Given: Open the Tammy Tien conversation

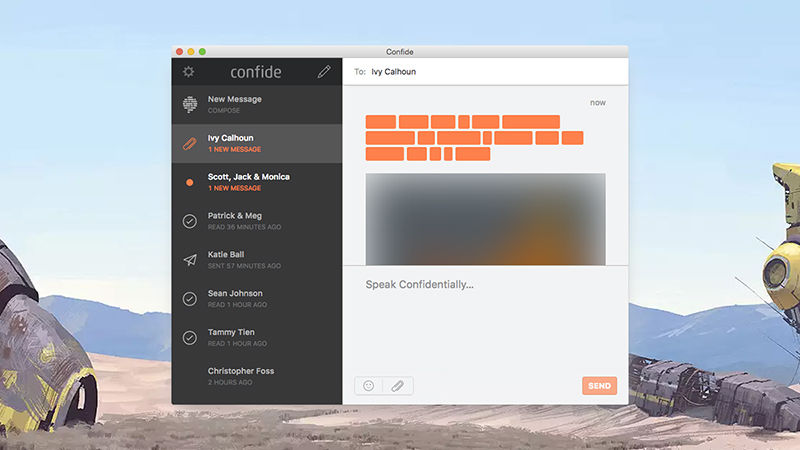Looking at the screenshot, I should 257,337.
